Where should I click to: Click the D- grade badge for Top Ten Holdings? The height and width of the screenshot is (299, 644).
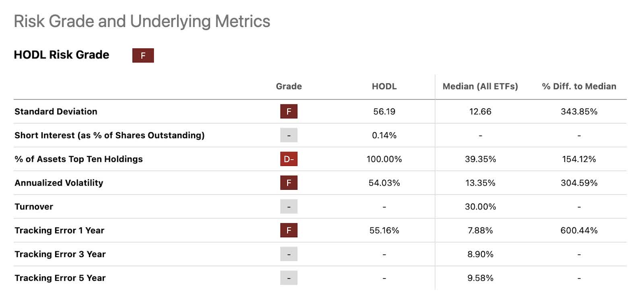tap(289, 159)
